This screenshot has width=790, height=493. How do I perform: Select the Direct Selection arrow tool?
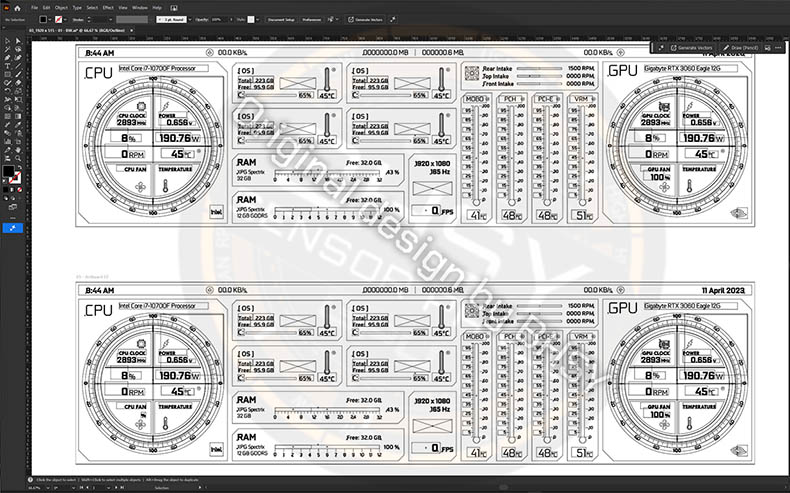19,41
